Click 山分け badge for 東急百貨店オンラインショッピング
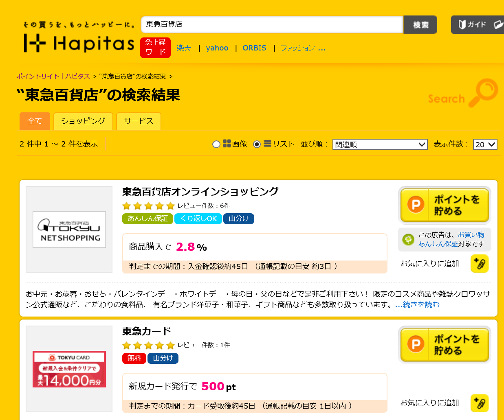The width and height of the screenshot is (504, 420). point(239,219)
